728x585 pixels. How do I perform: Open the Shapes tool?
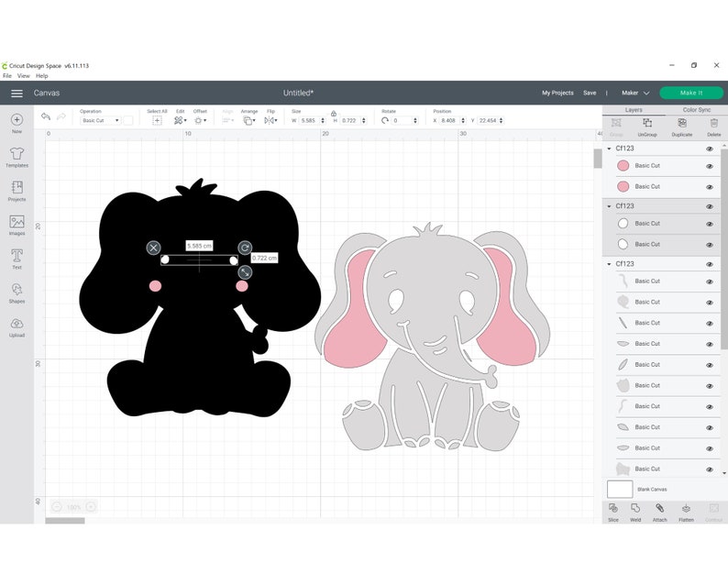click(17, 289)
